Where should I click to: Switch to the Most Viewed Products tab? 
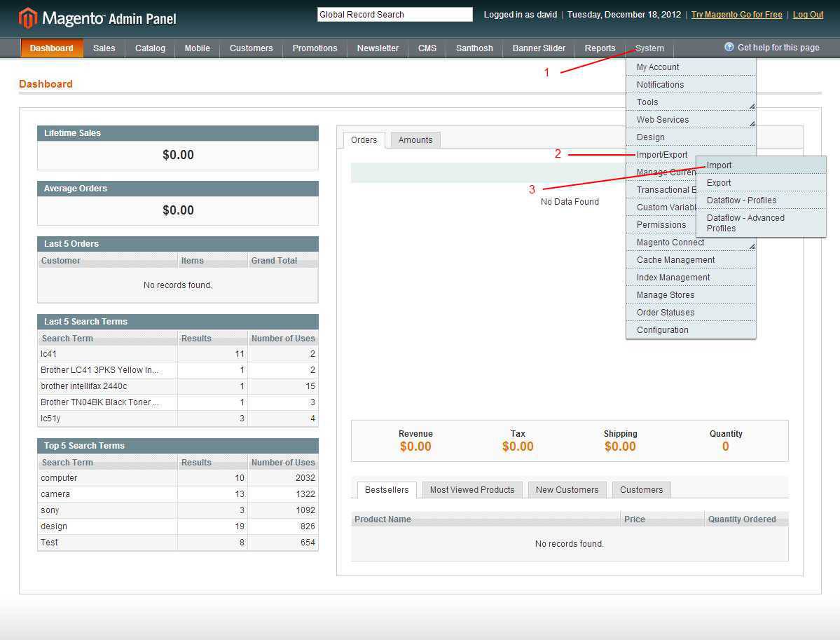[471, 489]
